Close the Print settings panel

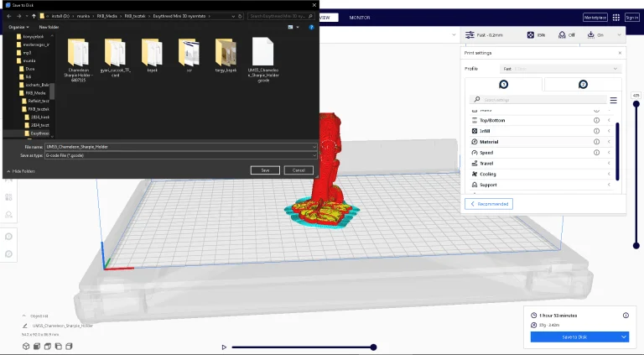620,53
